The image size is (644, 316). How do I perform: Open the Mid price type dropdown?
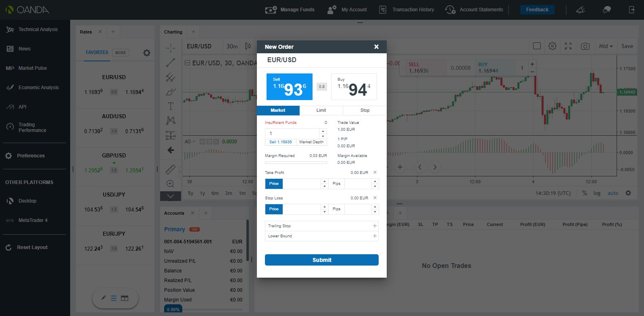click(606, 46)
